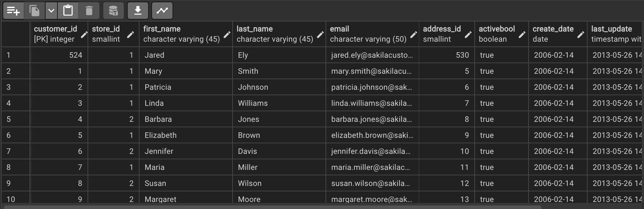This screenshot has height=209, width=644.
Task: Click the address_id column edit pencil
Action: (x=468, y=35)
